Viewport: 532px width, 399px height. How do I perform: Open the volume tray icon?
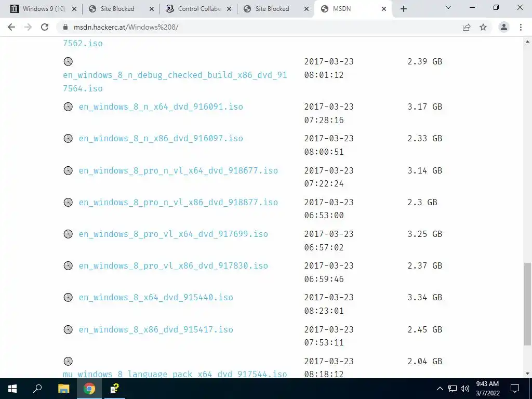pyautogui.click(x=465, y=389)
